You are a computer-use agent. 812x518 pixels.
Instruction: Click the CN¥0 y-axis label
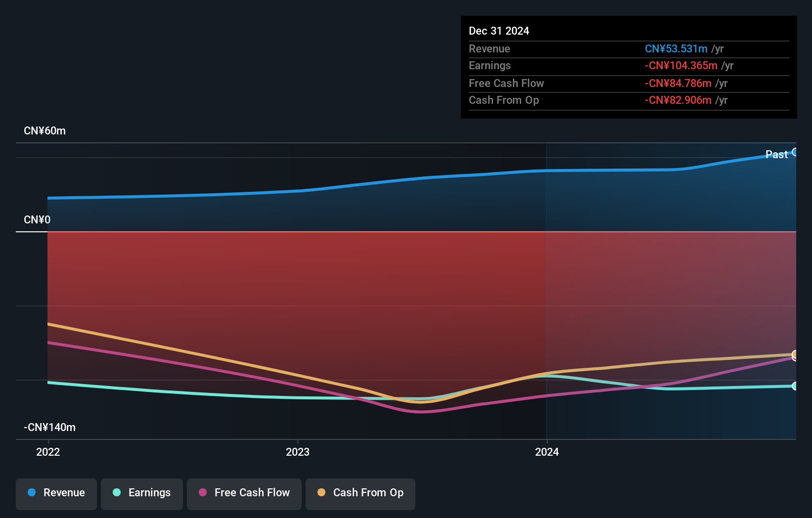(37, 220)
